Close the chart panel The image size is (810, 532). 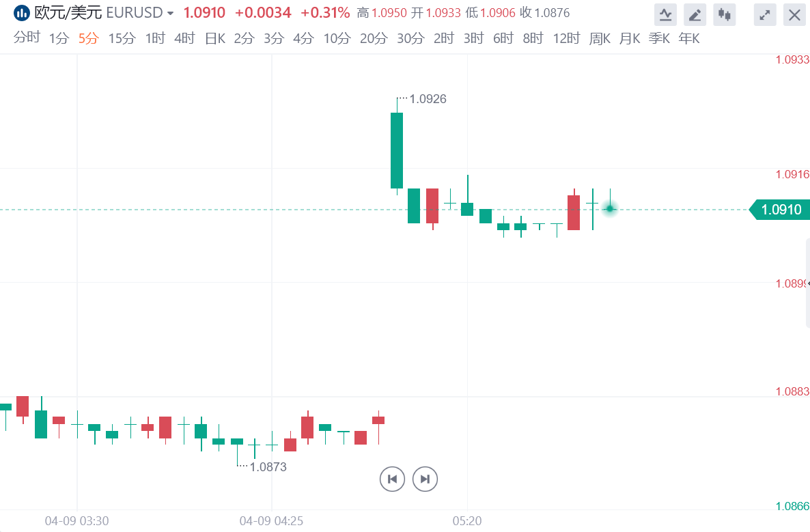(794, 14)
